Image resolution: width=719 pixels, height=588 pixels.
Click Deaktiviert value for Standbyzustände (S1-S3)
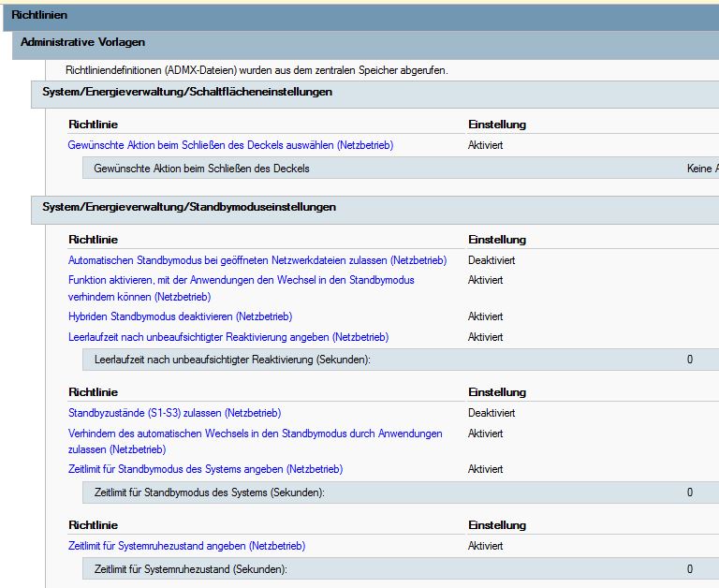pos(492,413)
